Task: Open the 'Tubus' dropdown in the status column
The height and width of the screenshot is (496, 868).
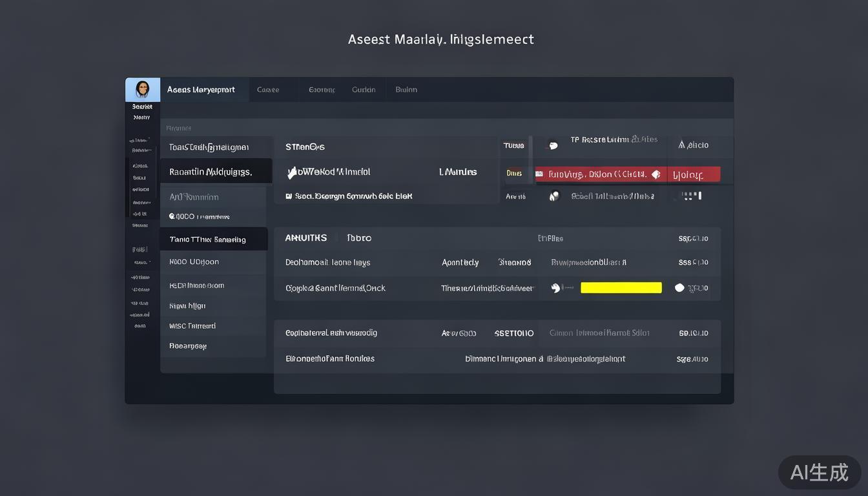Action: tap(514, 145)
